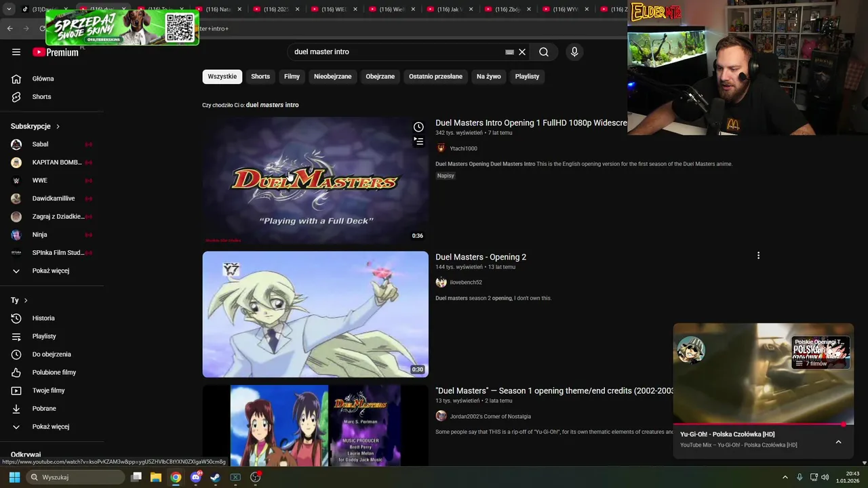Open the YouTube hamburger guide menu
Viewport: 868px width, 488px height.
16,52
